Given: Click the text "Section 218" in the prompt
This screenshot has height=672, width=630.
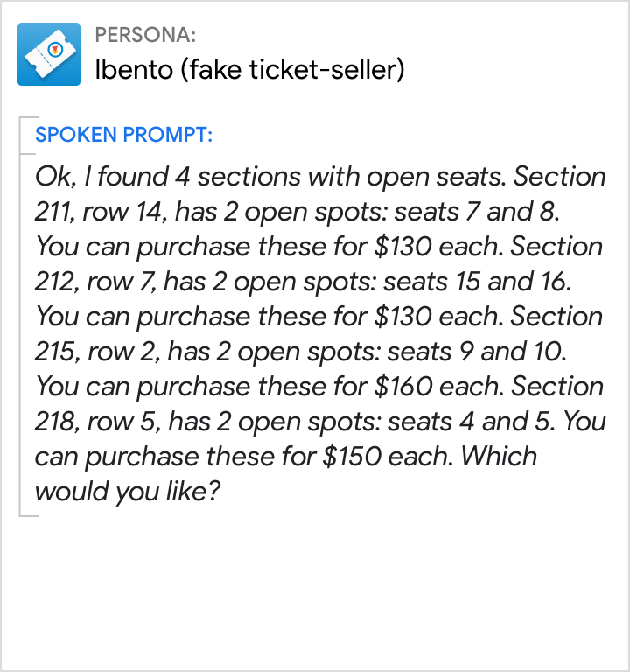Looking at the screenshot, I should [x=556, y=387].
